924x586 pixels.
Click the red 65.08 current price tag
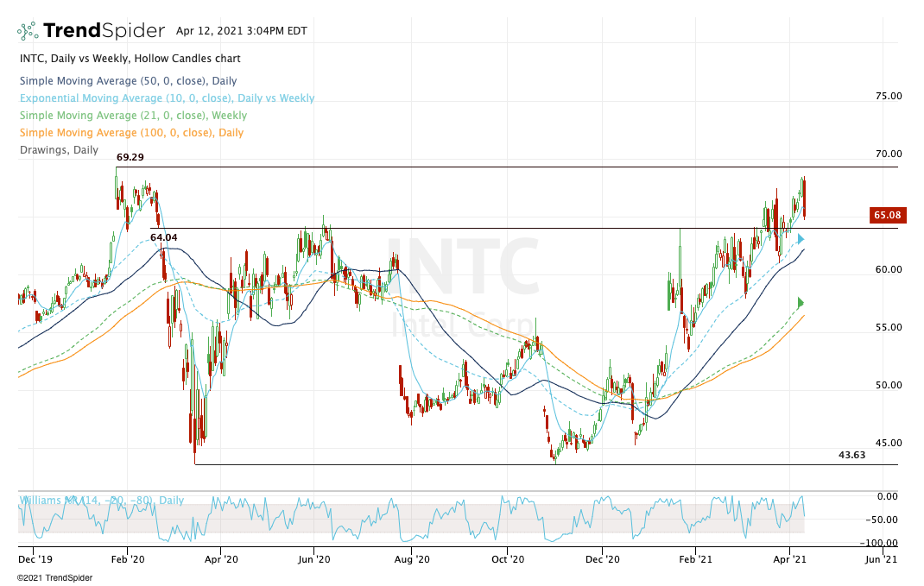pyautogui.click(x=888, y=215)
